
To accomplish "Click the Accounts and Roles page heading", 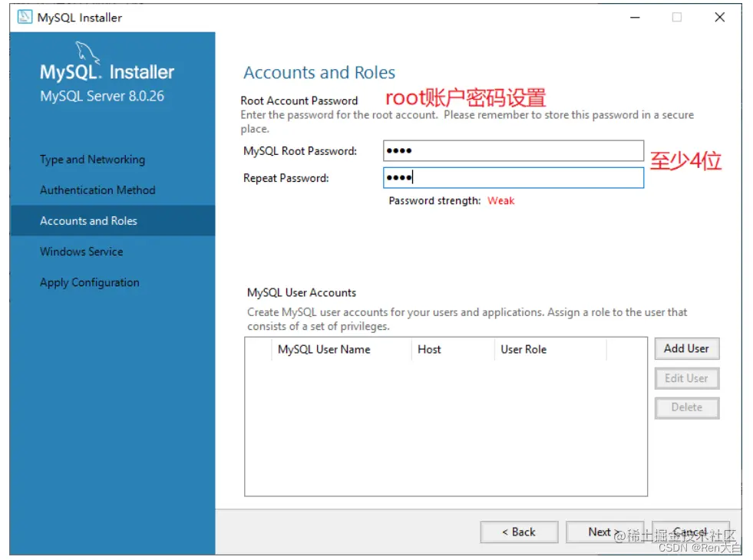I will pos(319,72).
